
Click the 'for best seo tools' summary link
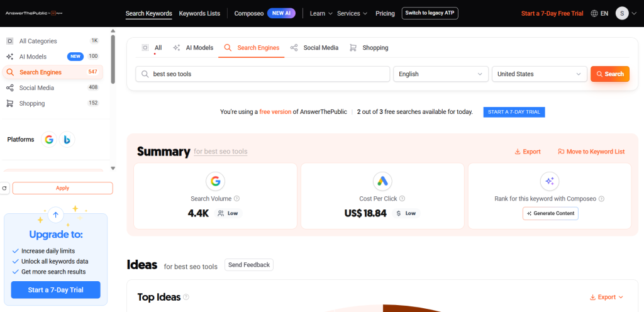(x=221, y=152)
